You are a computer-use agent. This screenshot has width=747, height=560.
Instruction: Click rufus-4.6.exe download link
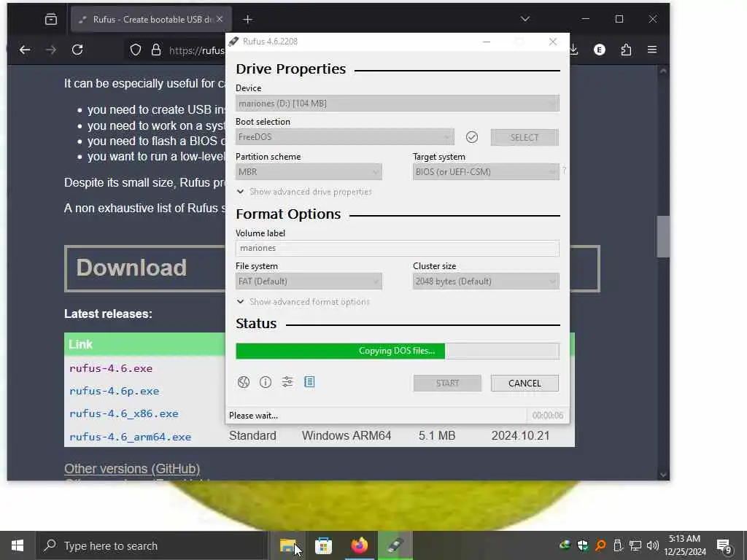111,368
